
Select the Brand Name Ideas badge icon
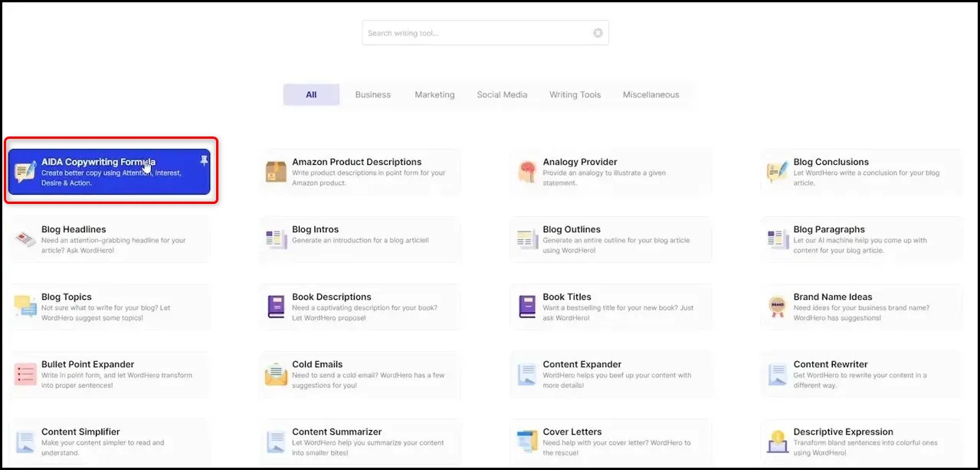[x=777, y=304]
